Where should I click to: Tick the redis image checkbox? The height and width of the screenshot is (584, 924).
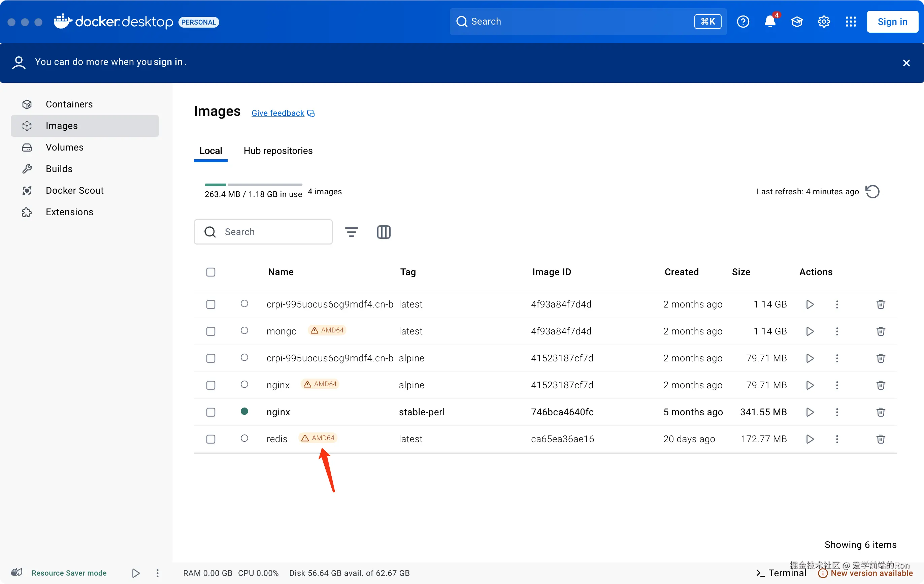click(x=211, y=439)
